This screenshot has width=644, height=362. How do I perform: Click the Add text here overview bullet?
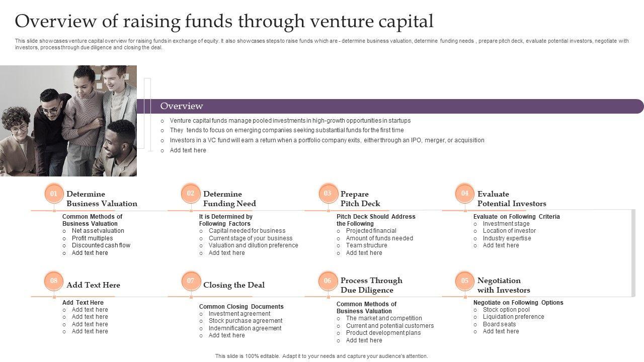click(x=188, y=150)
